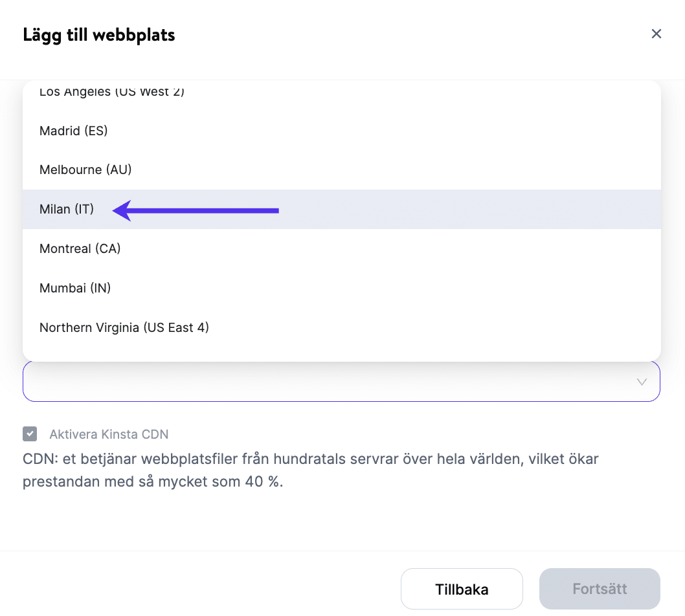This screenshot has height=616, width=685.
Task: Click the CDN description paragraph's first line
Action: (x=311, y=459)
